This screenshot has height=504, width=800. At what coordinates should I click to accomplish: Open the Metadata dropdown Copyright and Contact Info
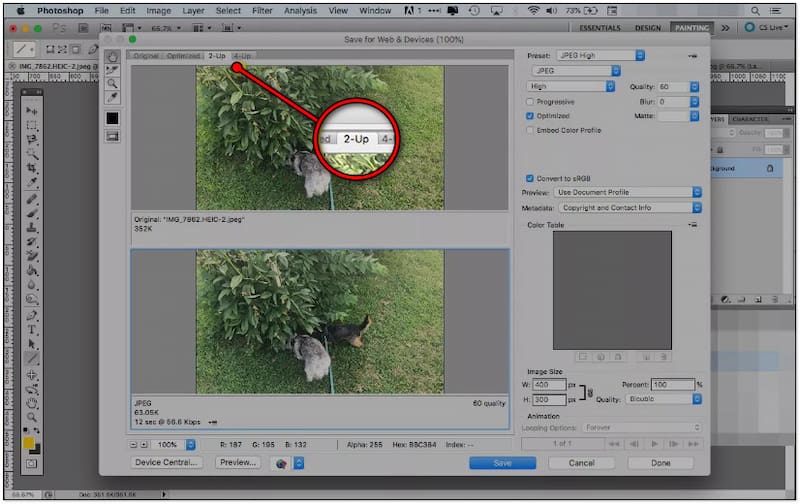click(x=630, y=208)
